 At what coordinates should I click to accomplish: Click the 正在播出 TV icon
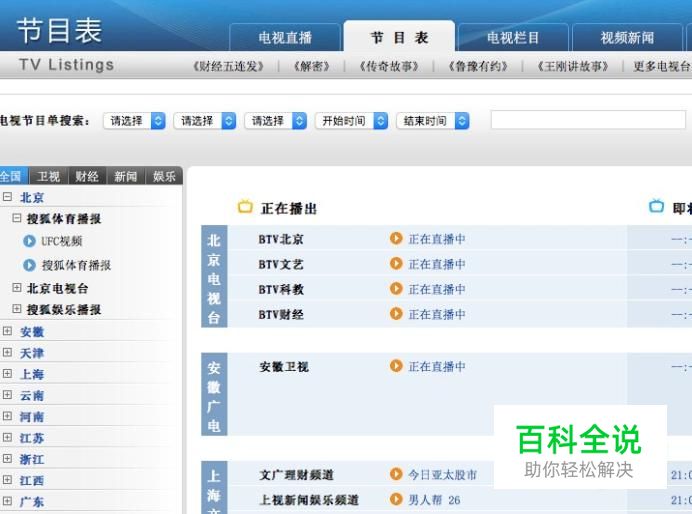(x=245, y=206)
